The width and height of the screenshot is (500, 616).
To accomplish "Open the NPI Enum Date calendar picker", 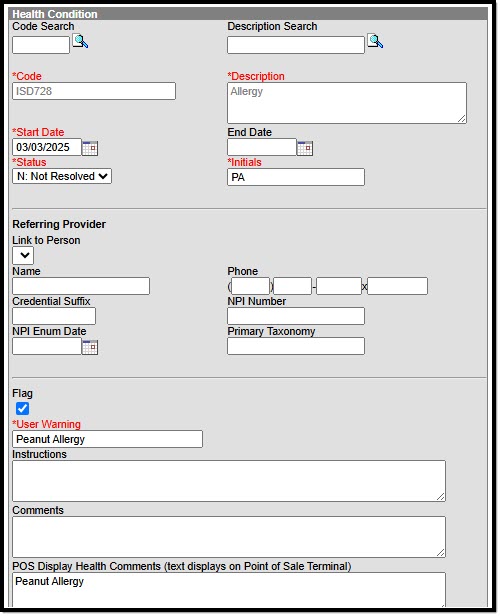I will pos(90,347).
